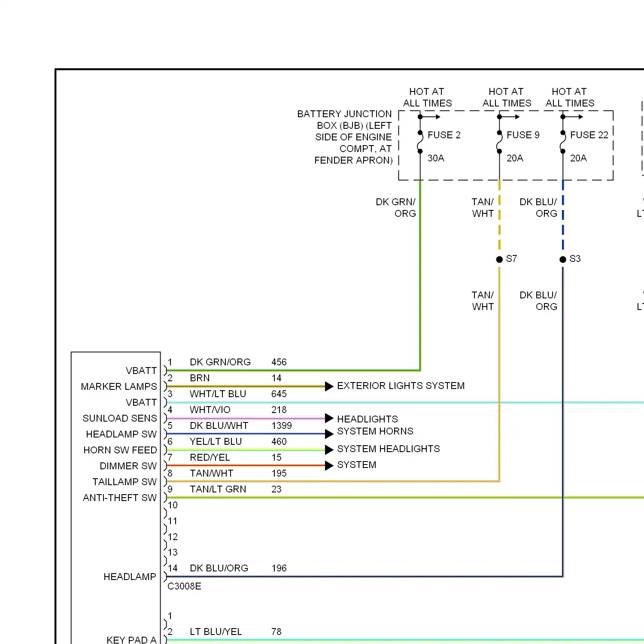Select the "FUSE 2" label
Image resolution: width=644 pixels, height=644 pixels.
tap(444, 135)
